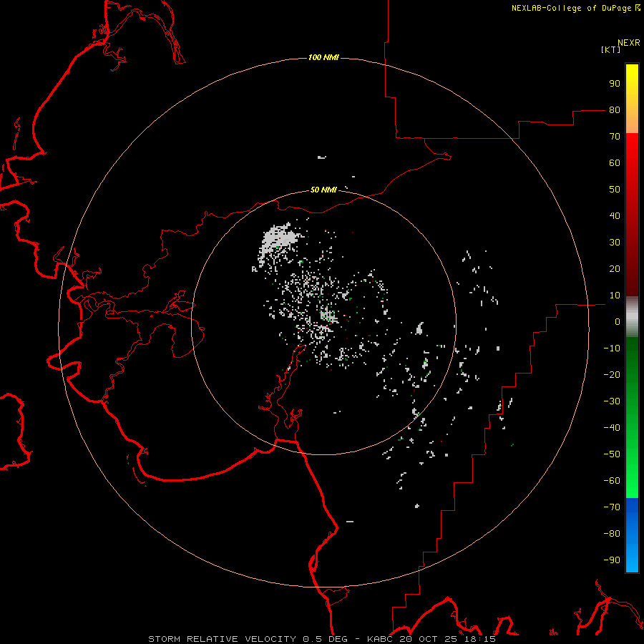The image size is (644, 644).
Task: Click the [KT] units label above the color bar
Action: tap(611, 49)
